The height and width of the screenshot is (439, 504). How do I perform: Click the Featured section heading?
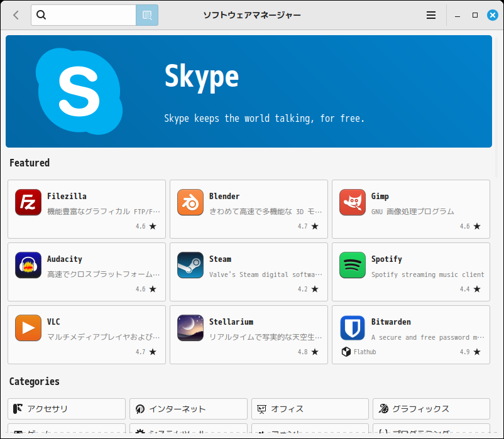point(30,163)
